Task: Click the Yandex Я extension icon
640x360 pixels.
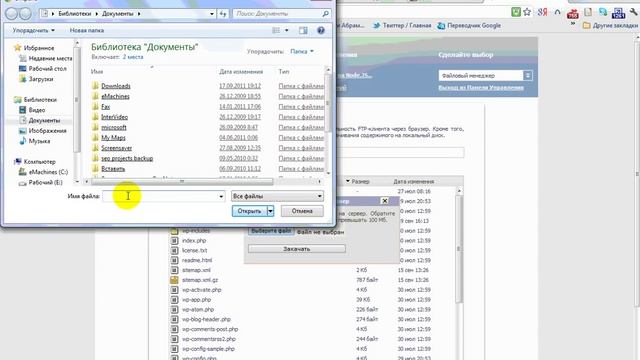Action: click(x=542, y=12)
